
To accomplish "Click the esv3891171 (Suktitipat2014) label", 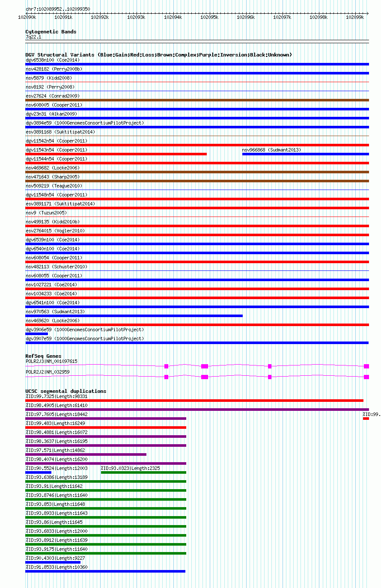I will click(x=60, y=204).
